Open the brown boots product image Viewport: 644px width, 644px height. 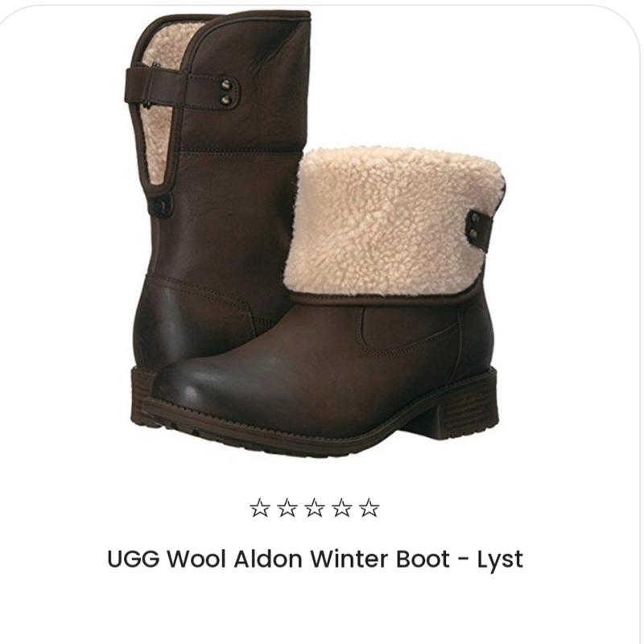pyautogui.click(x=315, y=234)
